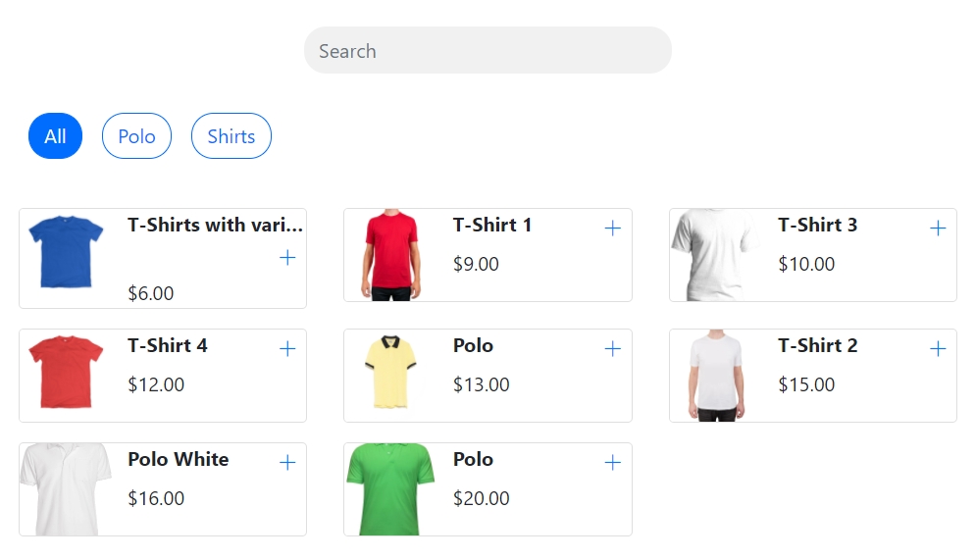This screenshot has height=560, width=975.
Task: Add T-Shirt 4 with the plus icon
Action: coord(287,349)
